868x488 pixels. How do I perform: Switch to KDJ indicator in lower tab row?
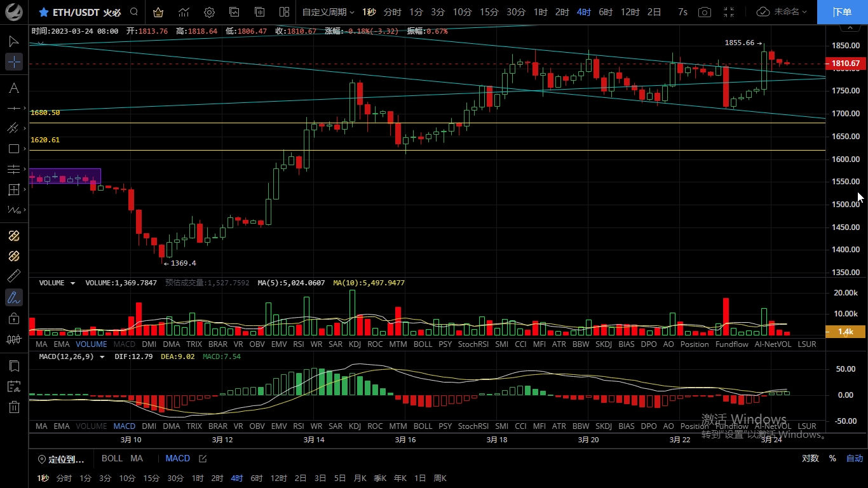click(x=355, y=426)
